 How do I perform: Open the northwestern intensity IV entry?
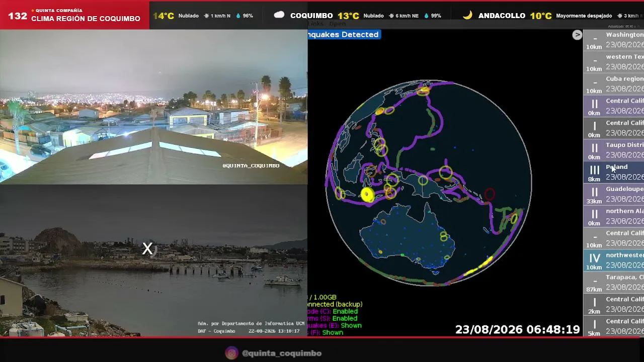click(613, 261)
